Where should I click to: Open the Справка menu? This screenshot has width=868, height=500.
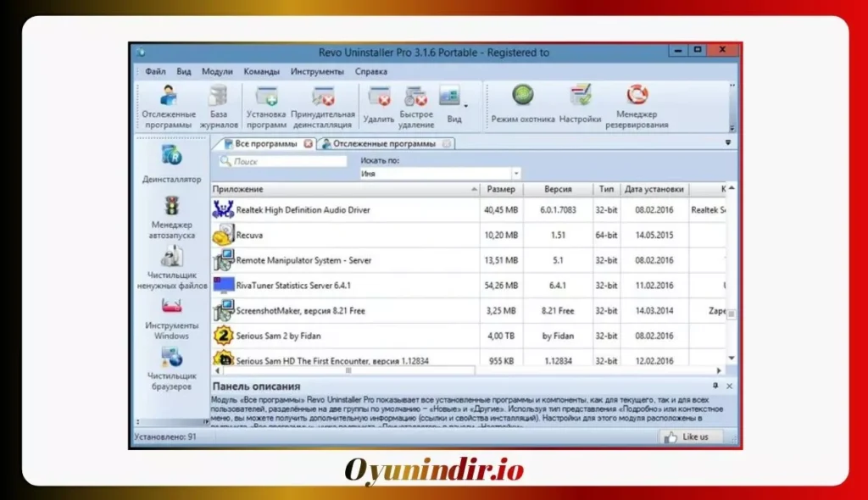click(371, 71)
